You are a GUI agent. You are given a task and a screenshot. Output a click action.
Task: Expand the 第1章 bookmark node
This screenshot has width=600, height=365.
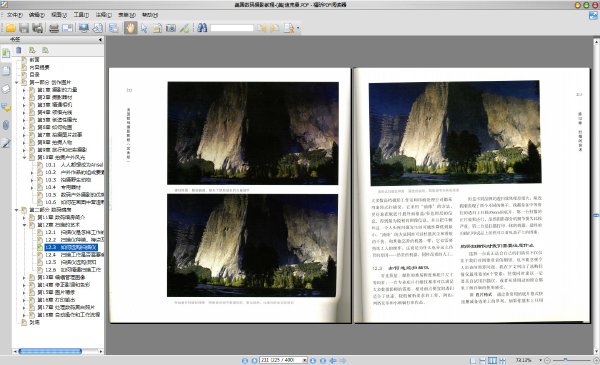click(x=24, y=90)
